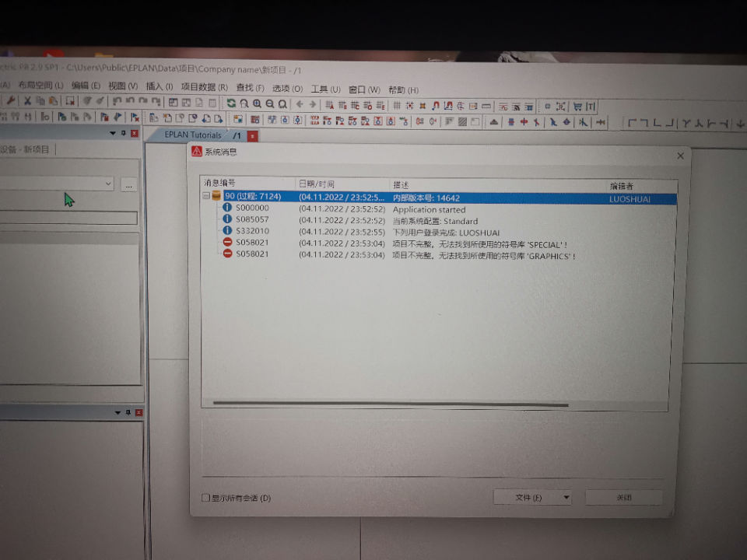Open the 选项 (O) menu

point(287,89)
